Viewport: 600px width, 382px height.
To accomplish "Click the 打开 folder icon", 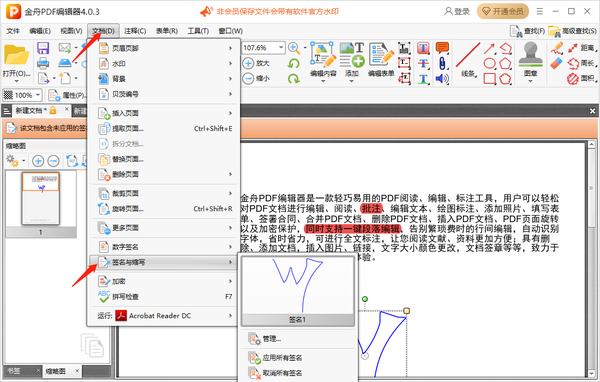I will 16,56.
